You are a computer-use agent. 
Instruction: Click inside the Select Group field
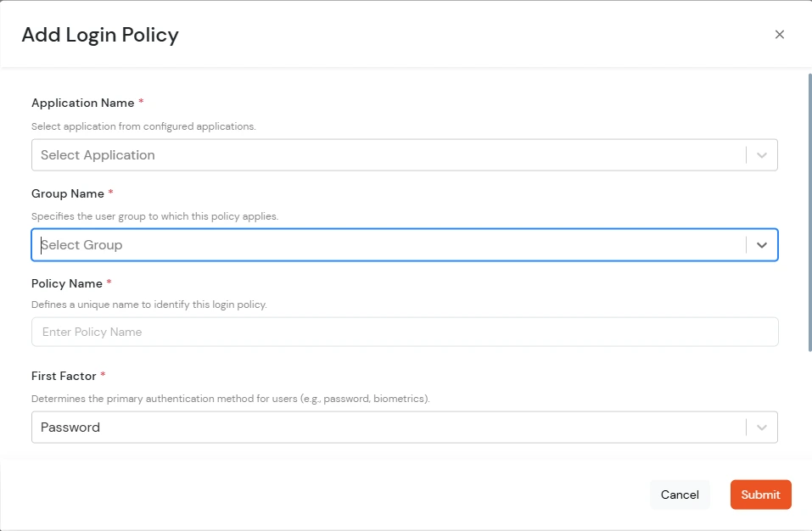pos(339,244)
